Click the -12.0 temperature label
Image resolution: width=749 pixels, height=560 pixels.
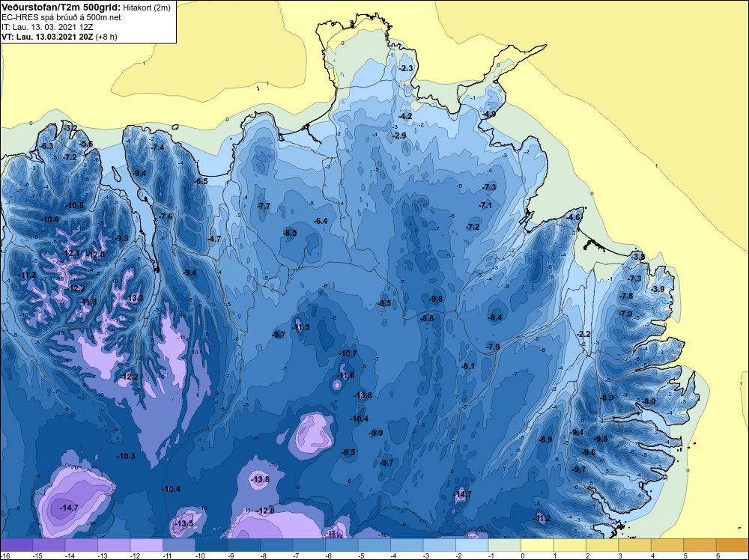[x=96, y=255]
